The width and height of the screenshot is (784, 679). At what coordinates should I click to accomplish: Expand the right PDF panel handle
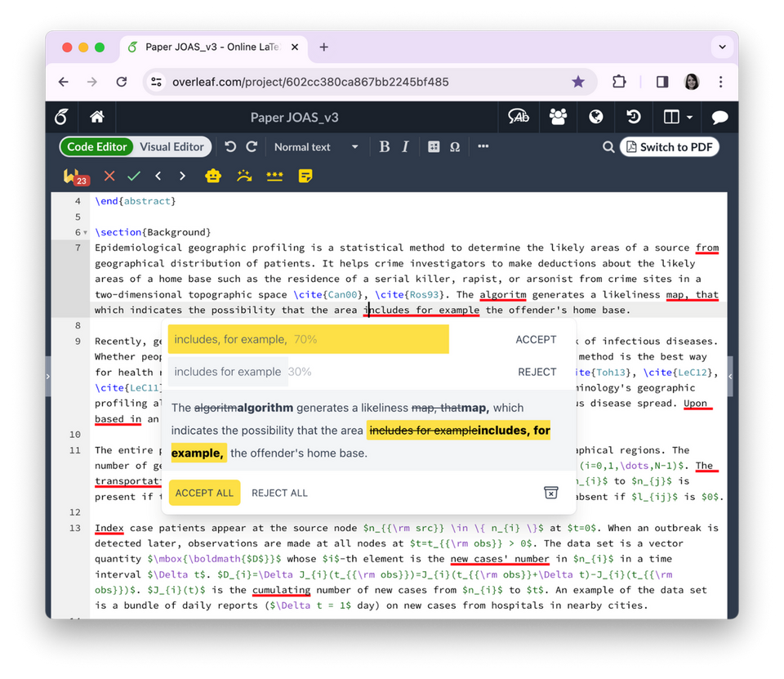coord(730,377)
